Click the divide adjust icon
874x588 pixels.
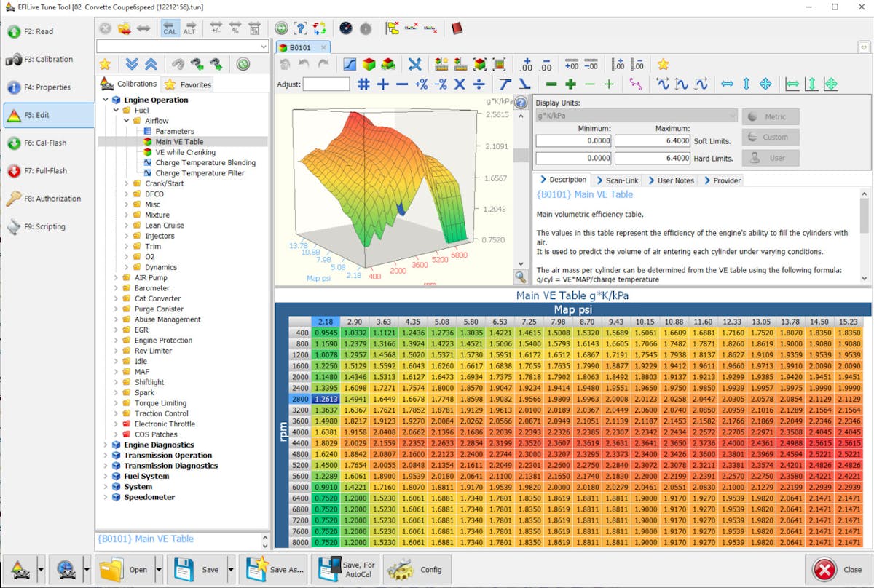tap(479, 84)
